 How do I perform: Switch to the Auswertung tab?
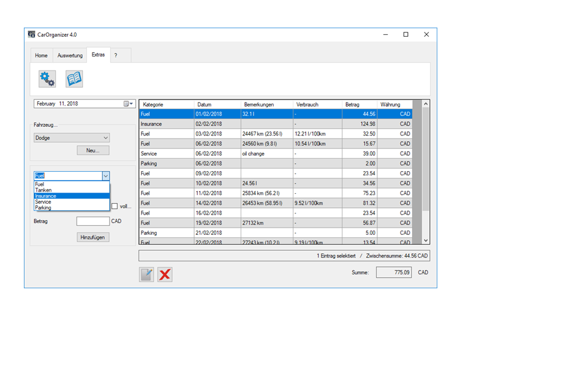tap(70, 55)
